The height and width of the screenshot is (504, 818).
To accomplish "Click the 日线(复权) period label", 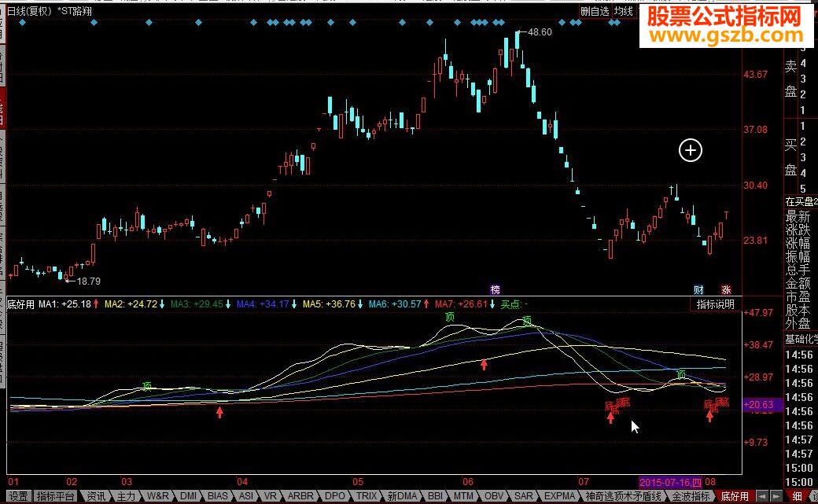I will click(29, 11).
